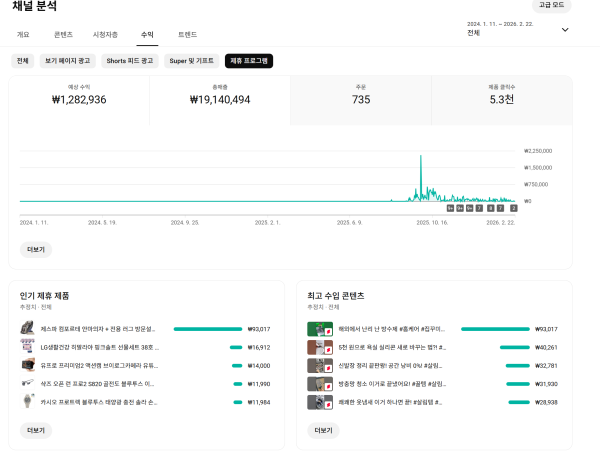Image resolution: width=600 pixels, height=452 pixels.
Task: Switch to the 콘텐츠 tab
Action: click(63, 34)
